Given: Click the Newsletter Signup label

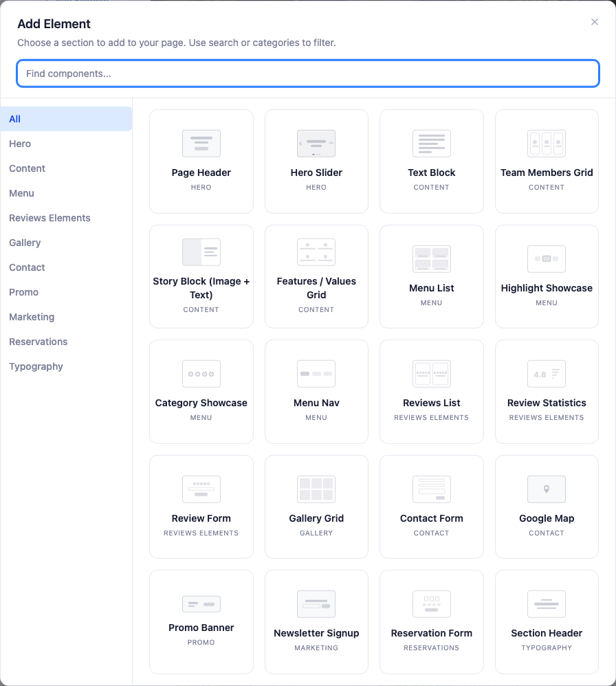Looking at the screenshot, I should pos(316,634).
